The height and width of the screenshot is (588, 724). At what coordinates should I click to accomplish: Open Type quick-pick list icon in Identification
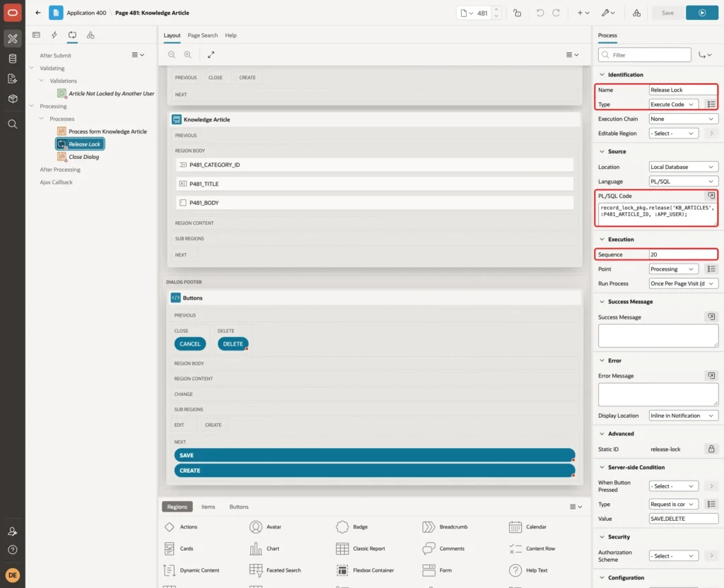pos(711,105)
